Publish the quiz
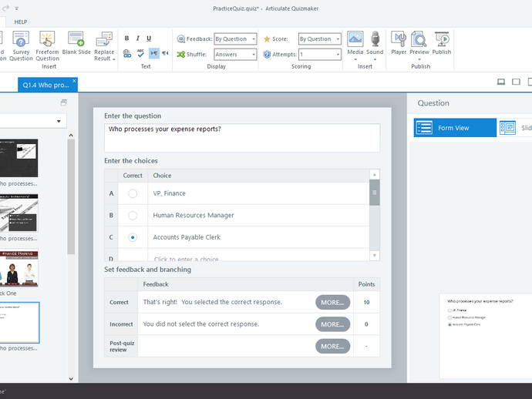 442,43
